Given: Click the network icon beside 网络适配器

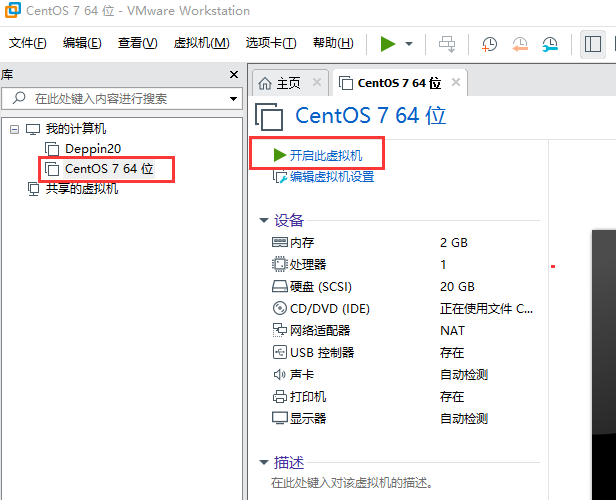Looking at the screenshot, I should (280, 330).
